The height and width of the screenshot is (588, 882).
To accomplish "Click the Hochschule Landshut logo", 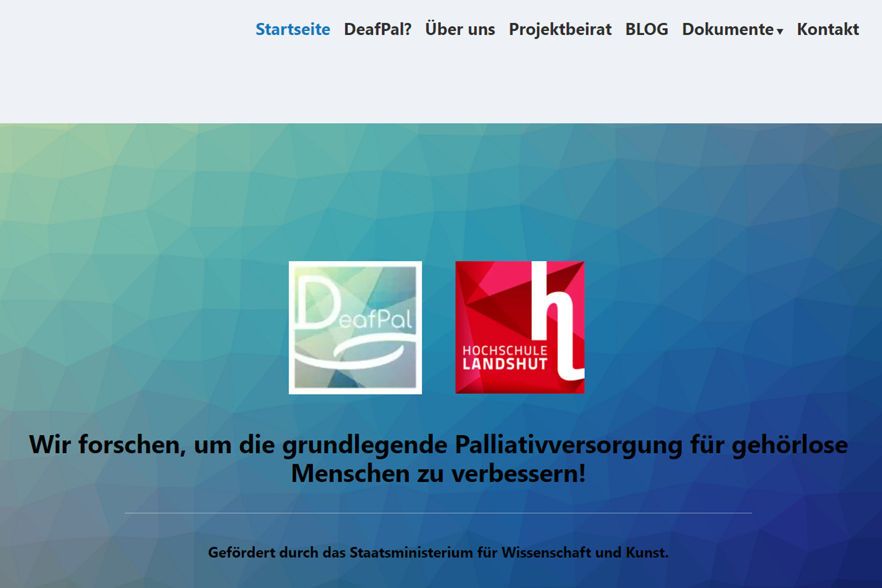I will [520, 328].
